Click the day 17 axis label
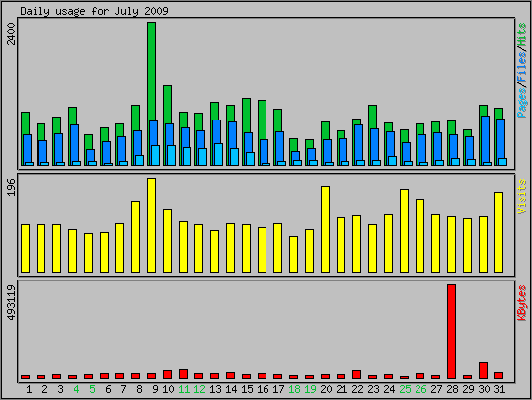This screenshot has width=532, height=400. click(278, 389)
